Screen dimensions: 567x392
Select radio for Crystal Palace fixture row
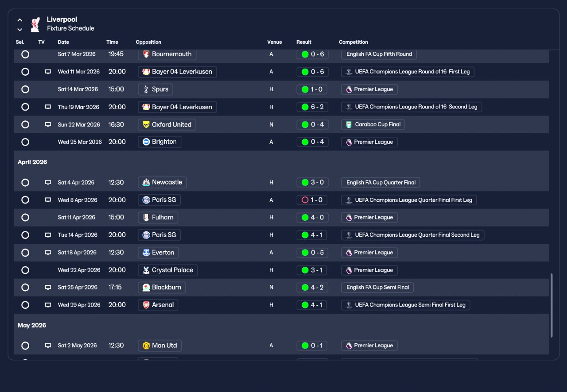(x=25, y=270)
